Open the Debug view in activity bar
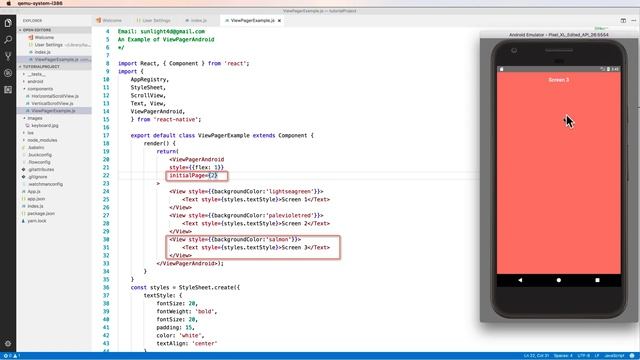Image resolution: width=640 pixels, height=360 pixels. (x=8, y=73)
